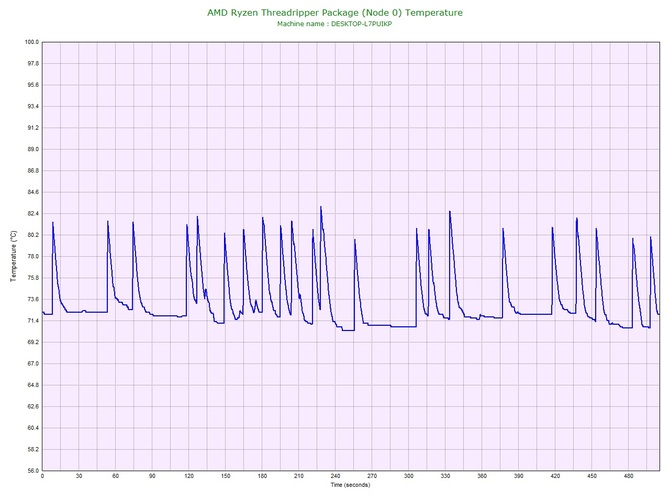Click the x-axis tick label 420
Screen dimensions: 670x502
pos(555,476)
